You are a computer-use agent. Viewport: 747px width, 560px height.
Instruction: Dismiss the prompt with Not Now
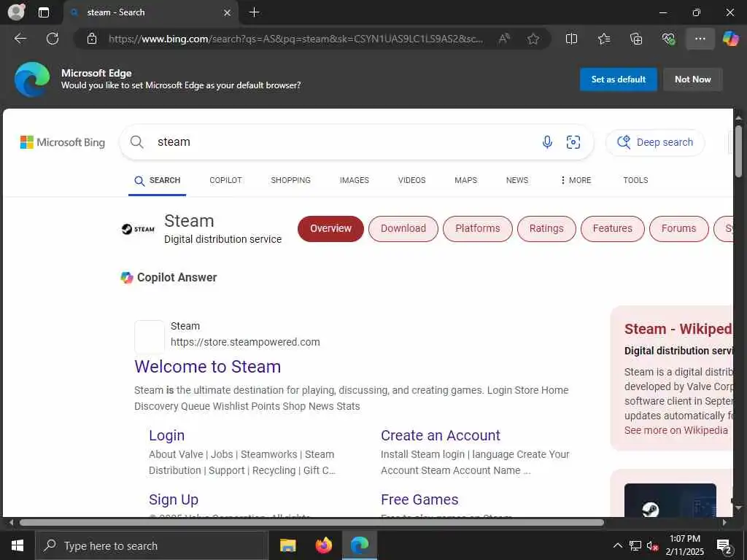[692, 79]
